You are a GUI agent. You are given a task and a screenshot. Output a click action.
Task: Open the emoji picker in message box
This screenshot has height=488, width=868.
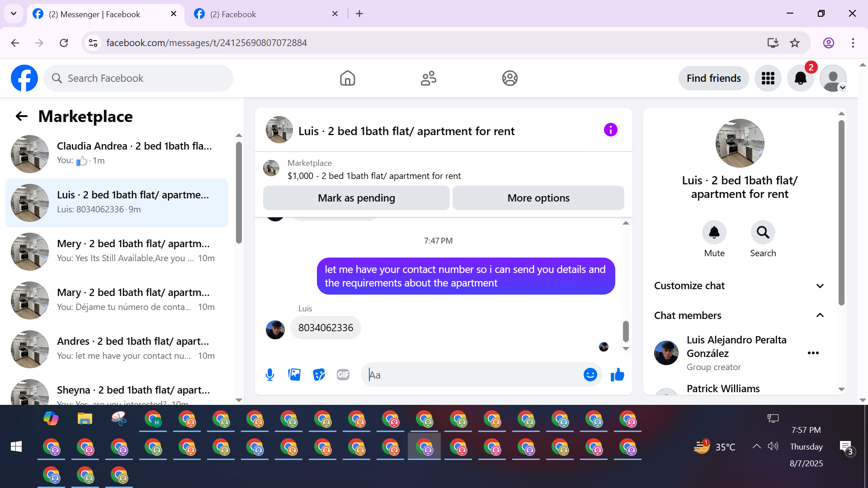click(590, 375)
